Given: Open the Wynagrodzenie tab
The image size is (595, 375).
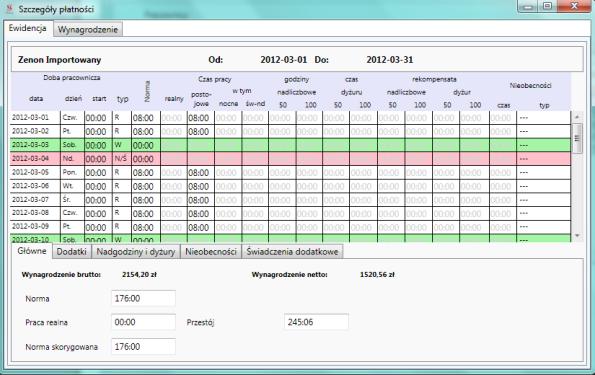Looking at the screenshot, I should pos(88,30).
